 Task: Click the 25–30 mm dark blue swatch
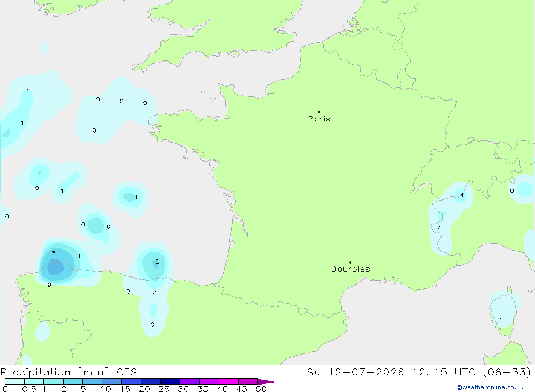(170, 381)
